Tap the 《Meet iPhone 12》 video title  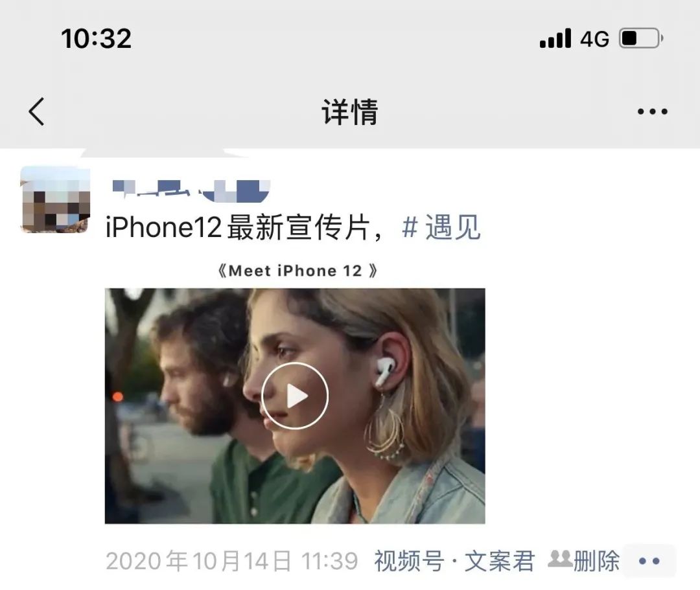coord(297,271)
